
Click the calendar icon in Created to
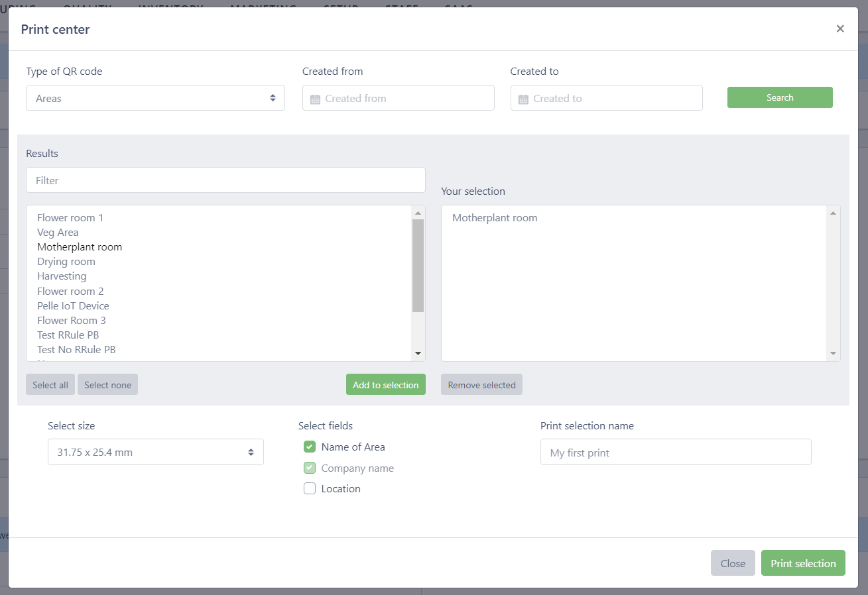click(x=523, y=99)
